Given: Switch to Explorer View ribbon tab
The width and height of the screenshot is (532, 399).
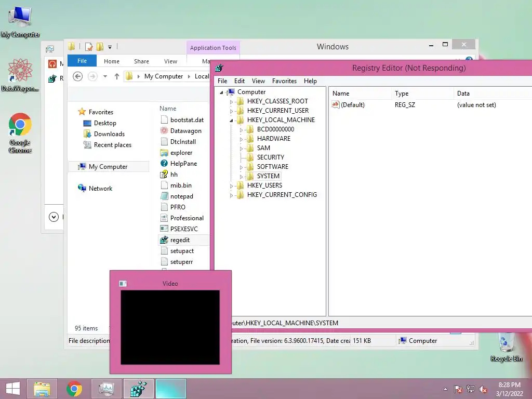Looking at the screenshot, I should tap(170, 61).
